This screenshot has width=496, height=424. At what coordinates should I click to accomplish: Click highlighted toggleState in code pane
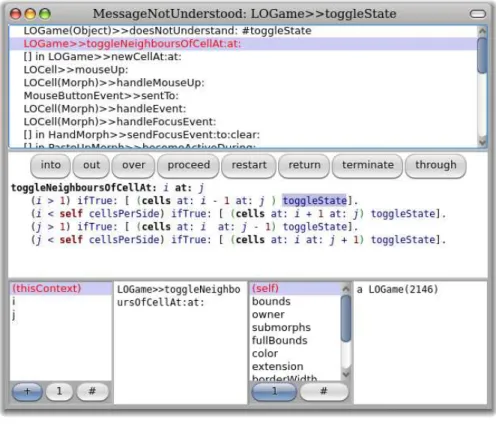[315, 201]
